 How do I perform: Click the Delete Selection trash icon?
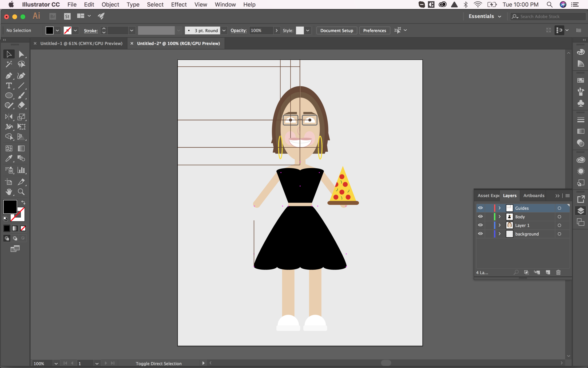tap(558, 272)
